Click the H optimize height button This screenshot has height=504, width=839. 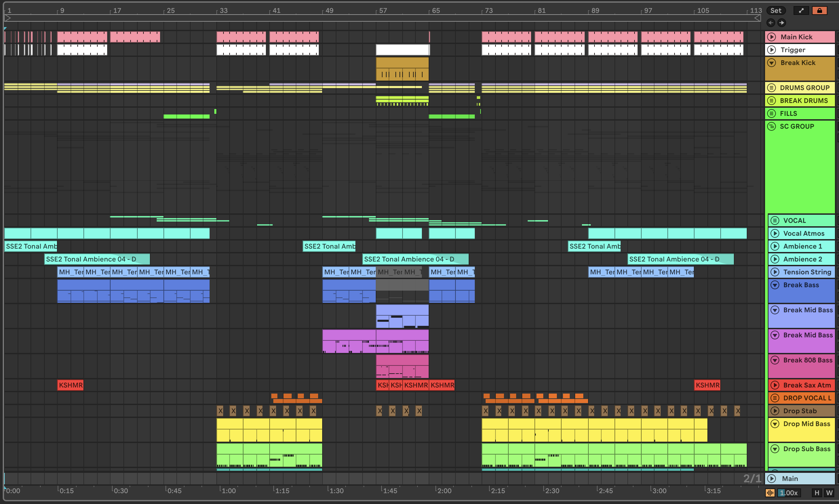coord(817,493)
